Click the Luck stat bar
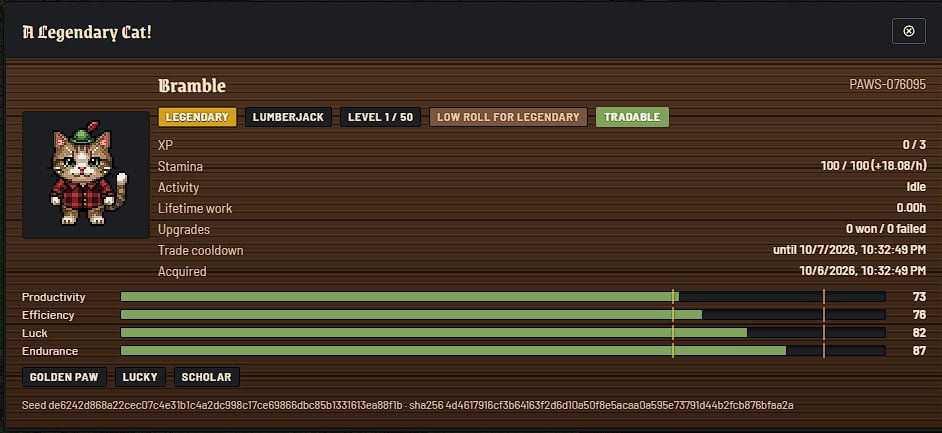 [x=503, y=333]
